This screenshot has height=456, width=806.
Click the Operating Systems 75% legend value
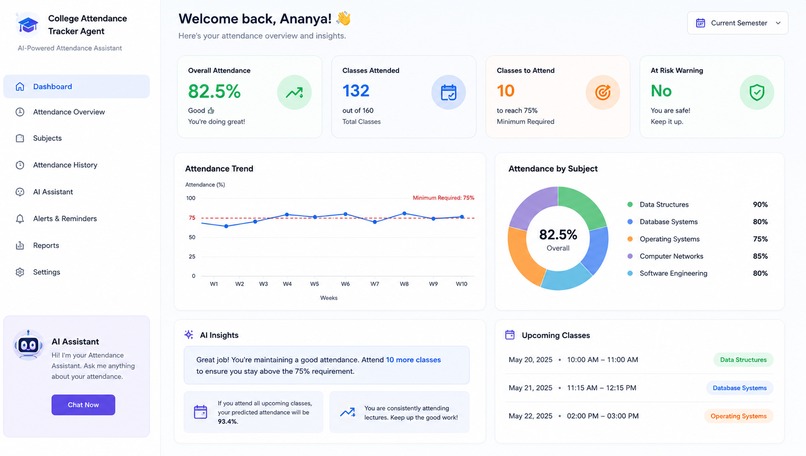pyautogui.click(x=760, y=239)
